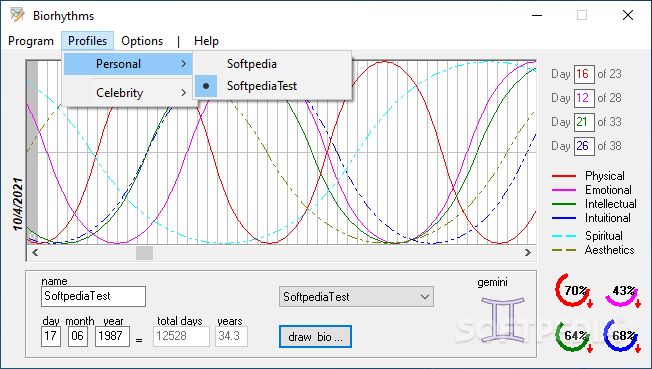Viewport: 652px width, 369px height.
Task: Click the 10/4/2021 date label
Action: 18,204
